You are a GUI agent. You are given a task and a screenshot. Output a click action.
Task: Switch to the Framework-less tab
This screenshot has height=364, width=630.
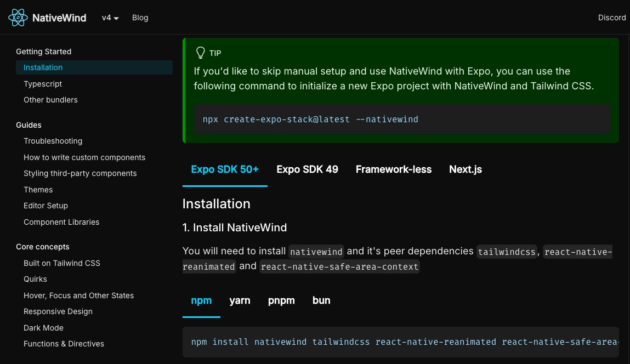[x=393, y=169]
